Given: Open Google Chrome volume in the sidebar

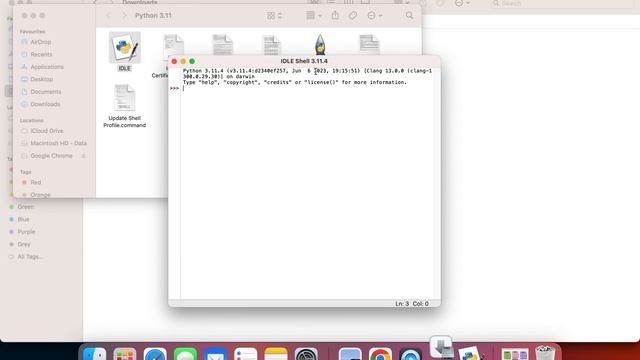Looking at the screenshot, I should [x=51, y=156].
